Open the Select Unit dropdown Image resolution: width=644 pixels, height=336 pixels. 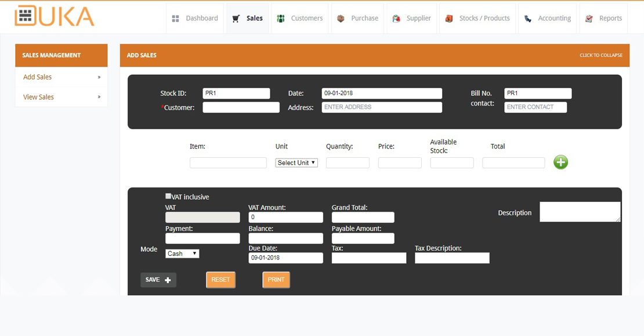point(296,162)
